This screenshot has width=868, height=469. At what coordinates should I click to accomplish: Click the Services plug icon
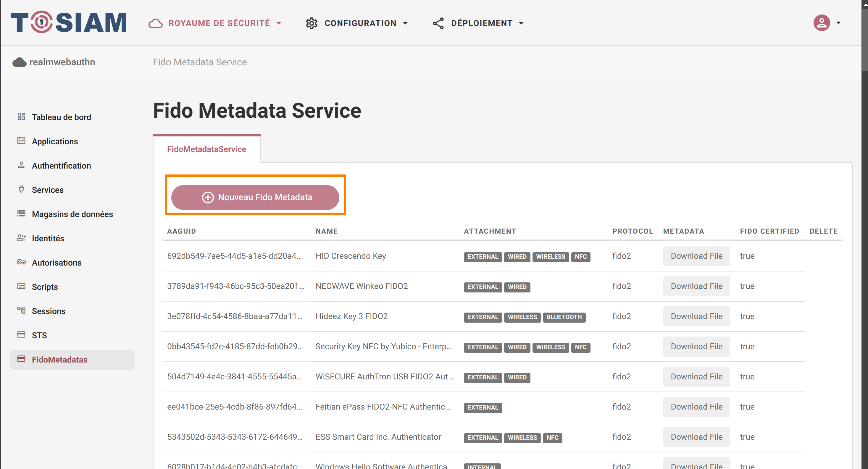tap(21, 189)
